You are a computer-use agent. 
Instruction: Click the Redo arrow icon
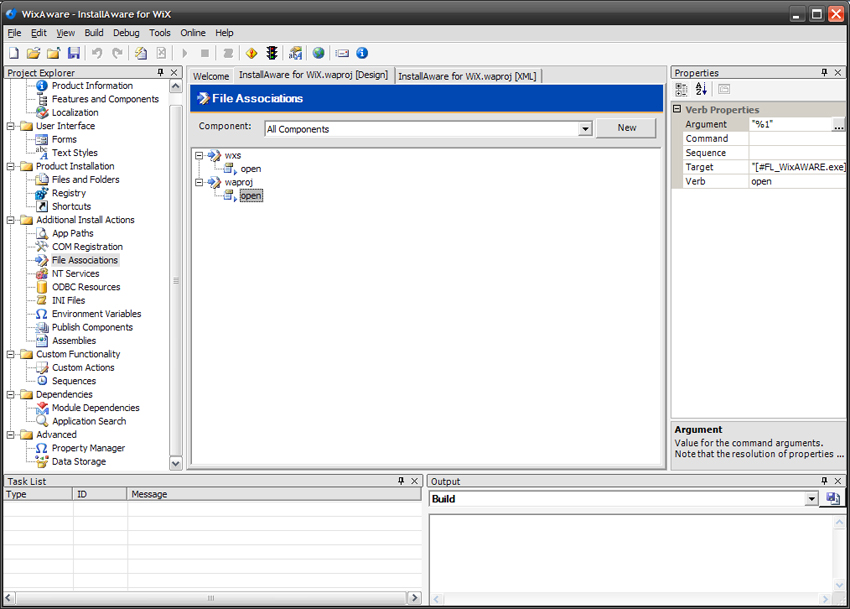pos(117,53)
